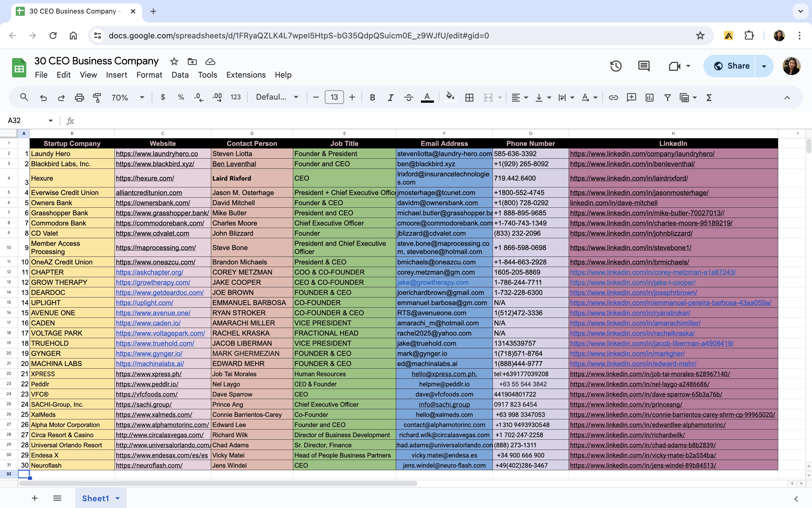Increase decimal places

217,97
